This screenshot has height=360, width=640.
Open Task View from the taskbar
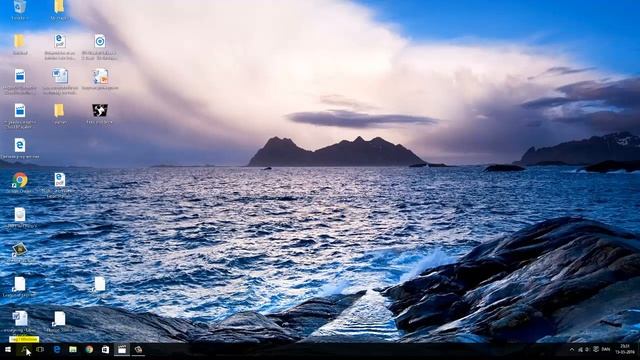(x=40, y=350)
